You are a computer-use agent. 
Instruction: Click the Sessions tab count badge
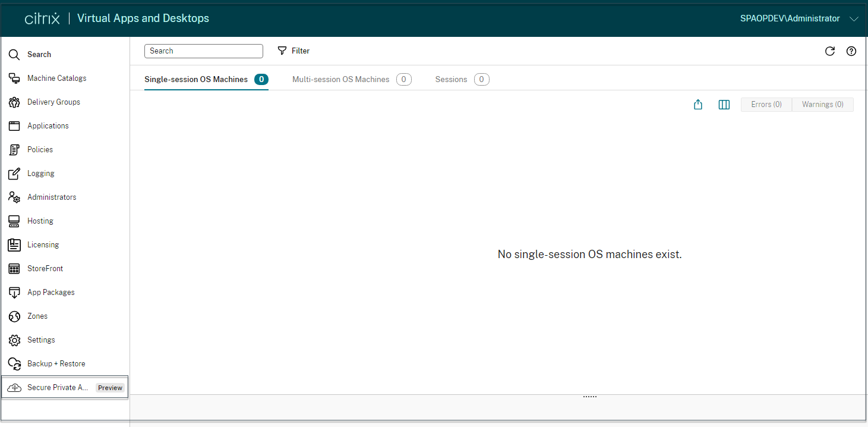coord(482,79)
